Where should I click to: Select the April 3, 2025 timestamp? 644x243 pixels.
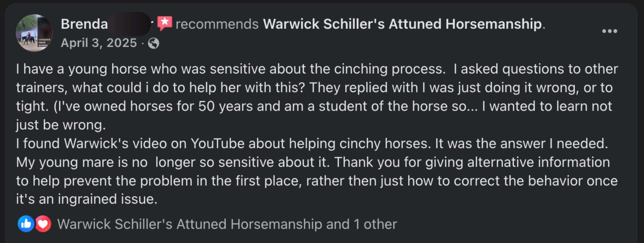coord(98,43)
